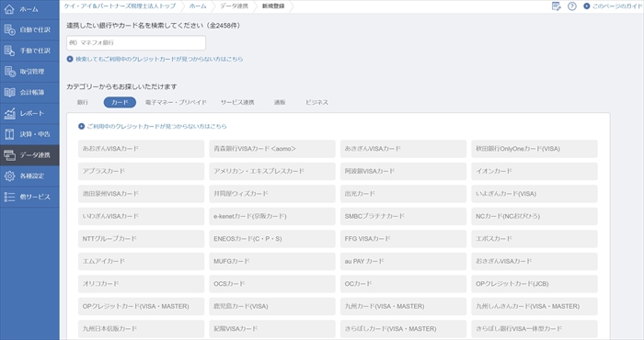Choose e-kenetカード(京阪カード)
Viewport: 644px width, 340px height.
pos(272,216)
